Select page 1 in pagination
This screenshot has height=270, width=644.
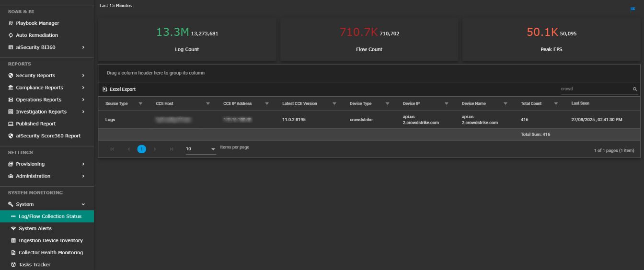141,149
